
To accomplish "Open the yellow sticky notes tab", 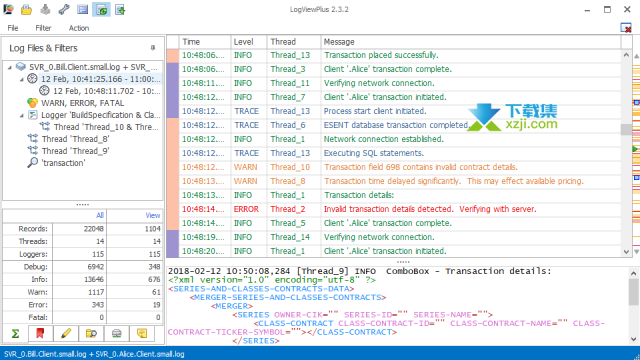I will tap(142, 333).
